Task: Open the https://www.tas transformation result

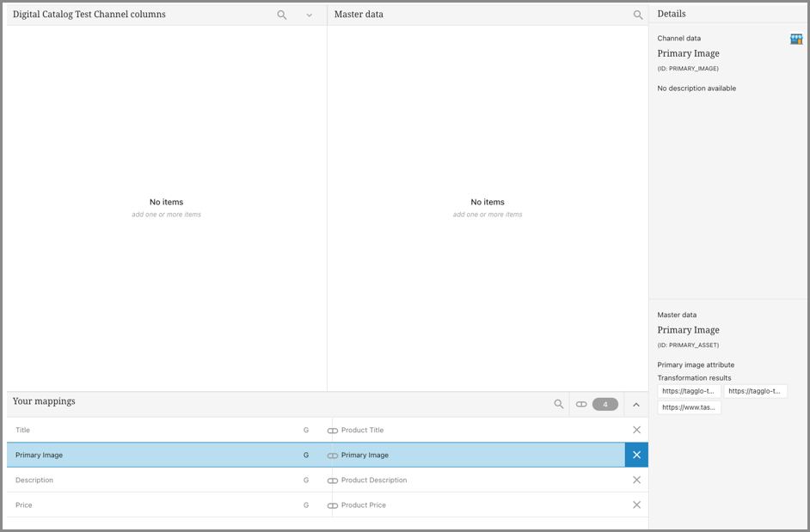Action: [690, 407]
